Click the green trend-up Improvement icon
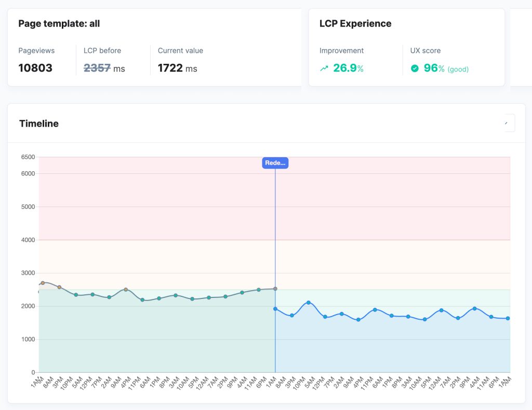Viewport: 532px width, 410px height. click(324, 68)
